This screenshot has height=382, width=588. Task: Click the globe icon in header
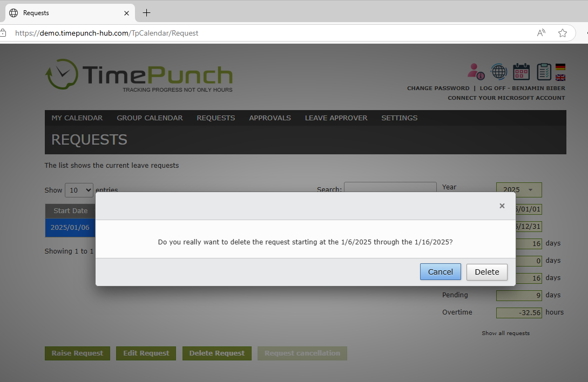[x=498, y=71]
